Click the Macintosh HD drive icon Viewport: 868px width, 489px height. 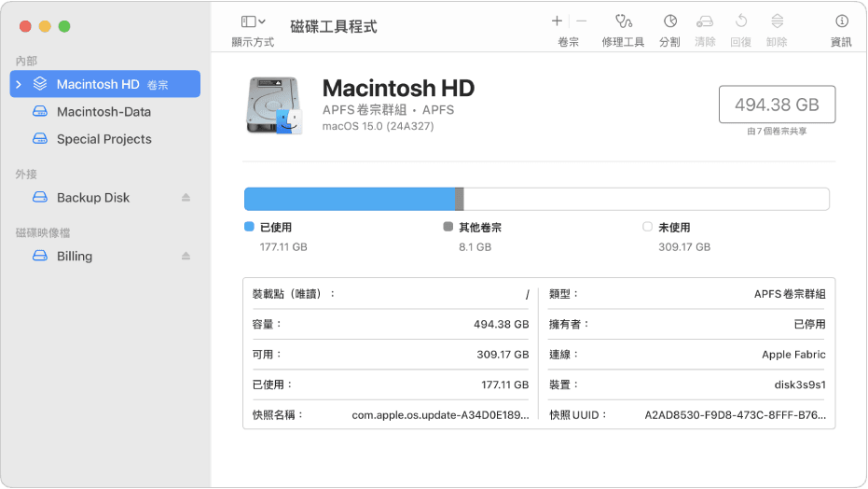[x=274, y=105]
